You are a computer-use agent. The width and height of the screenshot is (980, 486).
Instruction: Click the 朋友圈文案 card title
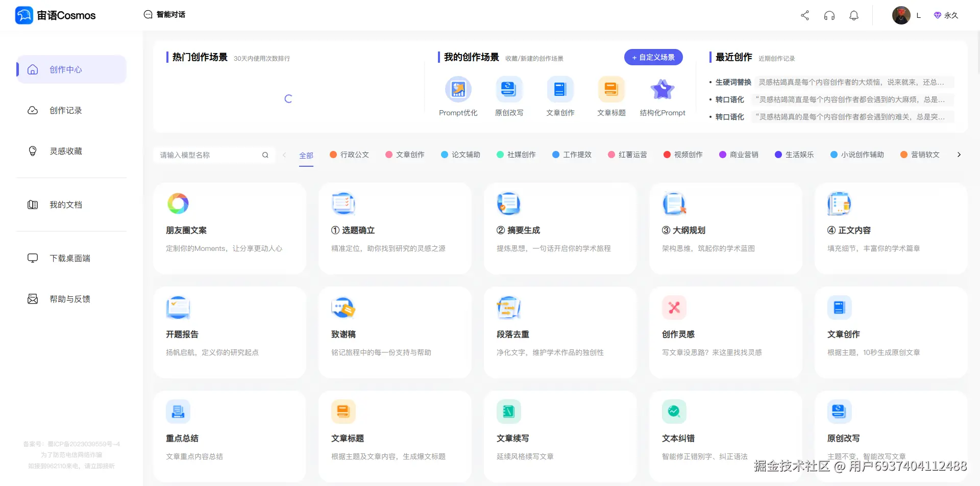click(186, 231)
